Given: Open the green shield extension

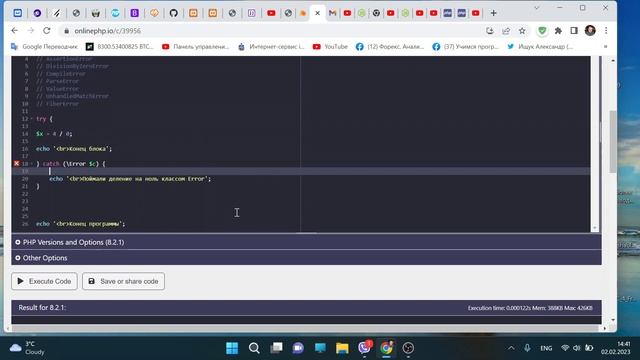Looking at the screenshot, I should pyautogui.click(x=542, y=31).
